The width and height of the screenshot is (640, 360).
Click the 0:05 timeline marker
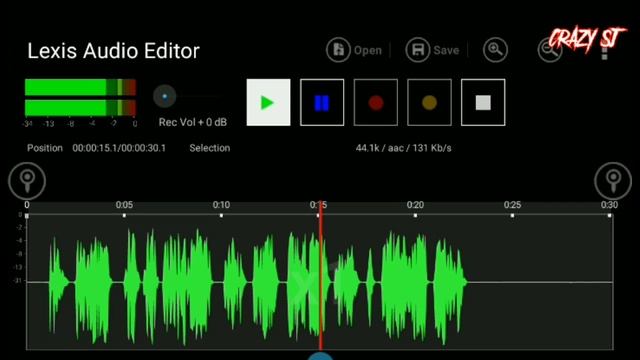pyautogui.click(x=124, y=205)
